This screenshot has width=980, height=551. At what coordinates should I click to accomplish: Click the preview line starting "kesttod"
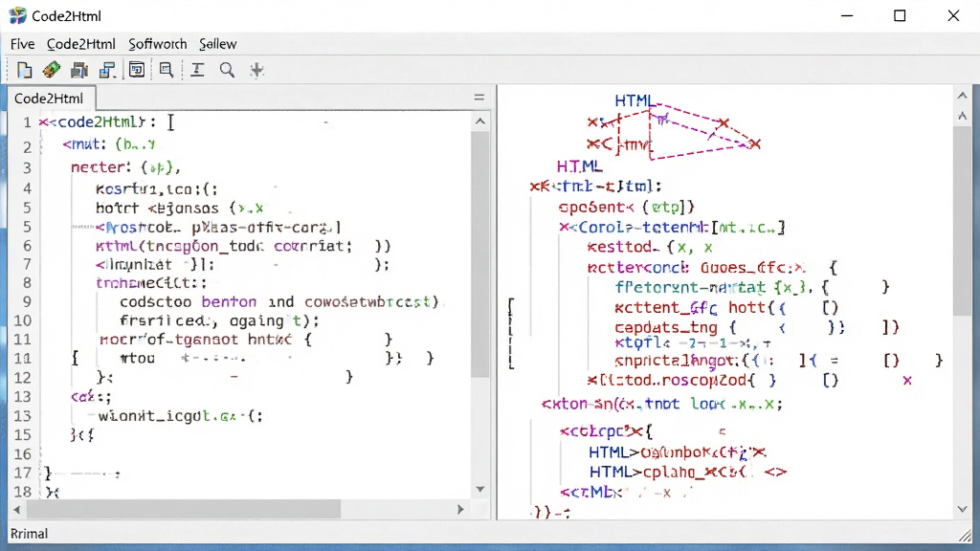(x=650, y=248)
